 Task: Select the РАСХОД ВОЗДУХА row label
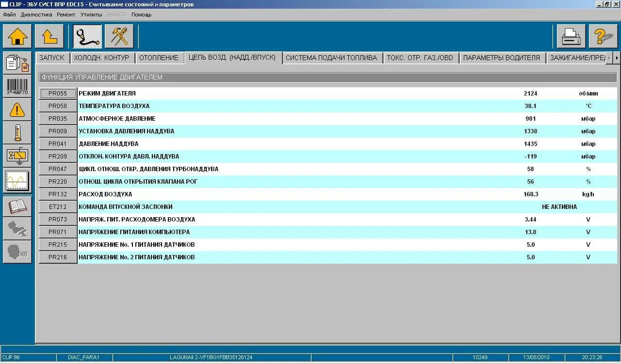105,194
